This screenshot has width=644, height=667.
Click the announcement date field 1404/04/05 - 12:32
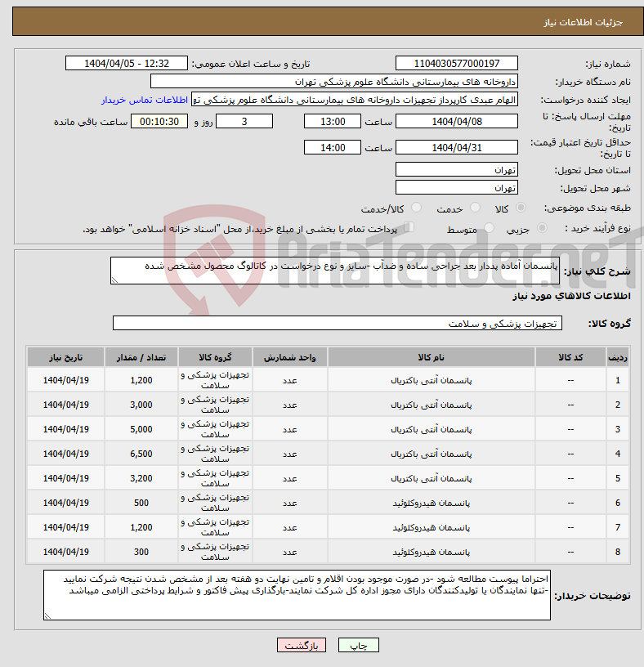pos(127,64)
